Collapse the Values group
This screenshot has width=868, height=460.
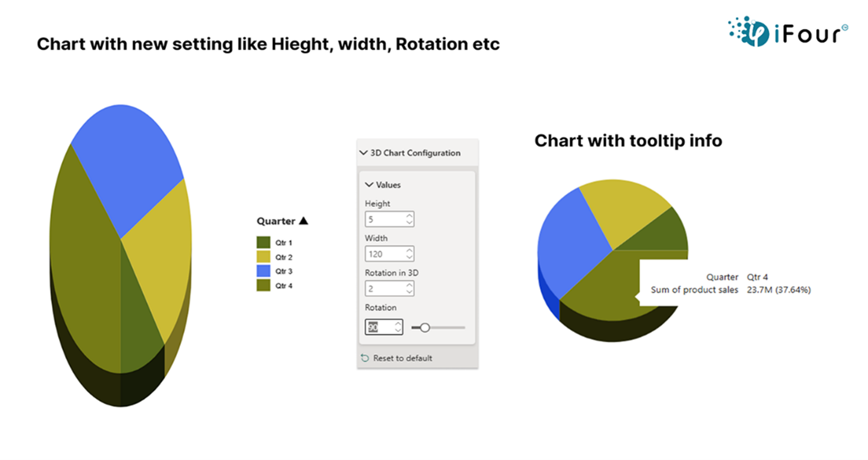369,185
